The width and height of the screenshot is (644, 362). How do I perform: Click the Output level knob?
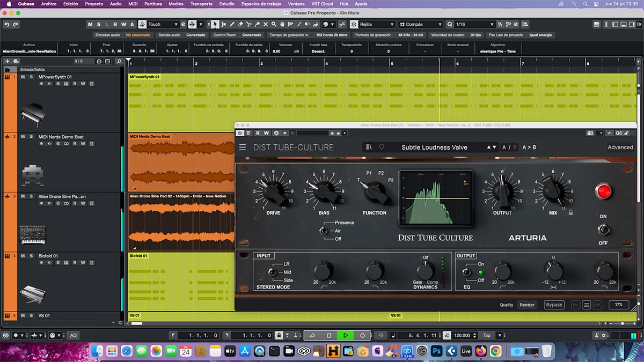click(502, 191)
